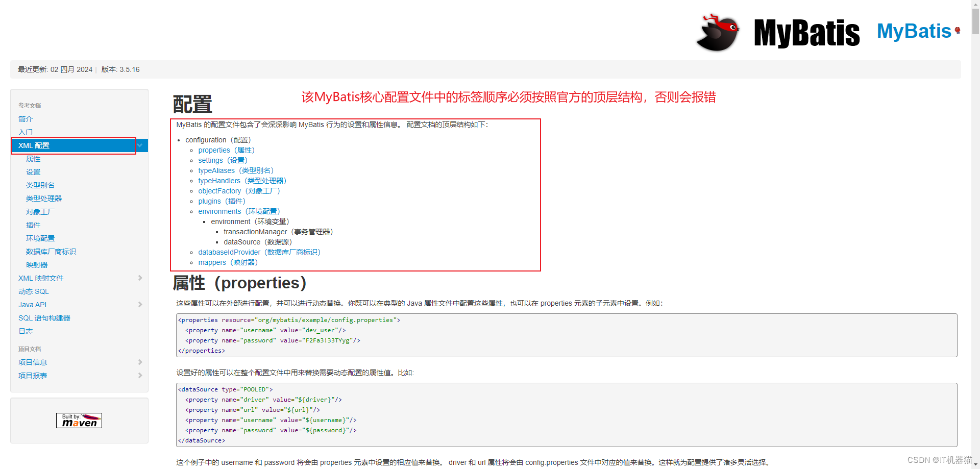Click the 版本: 3.5.16 text
The width and height of the screenshot is (980, 469).
coord(120,69)
